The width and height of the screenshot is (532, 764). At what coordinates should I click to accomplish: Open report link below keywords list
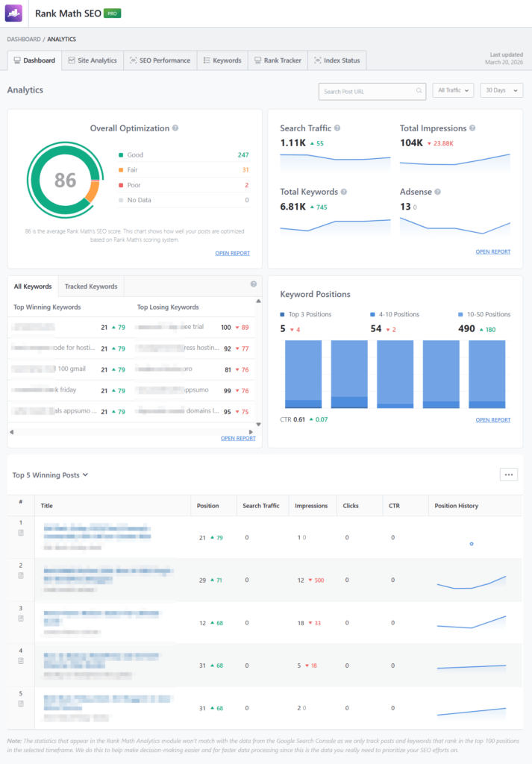point(238,439)
